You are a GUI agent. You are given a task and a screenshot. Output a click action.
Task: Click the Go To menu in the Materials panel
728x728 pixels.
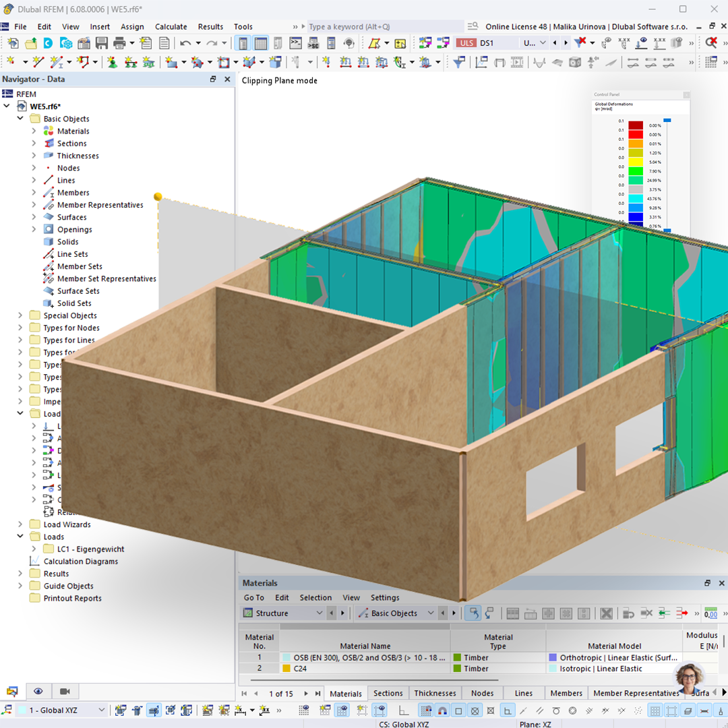coord(253,597)
